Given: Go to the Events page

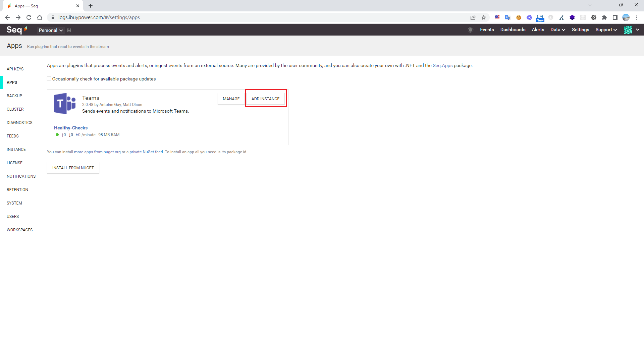Looking at the screenshot, I should pyautogui.click(x=487, y=30).
